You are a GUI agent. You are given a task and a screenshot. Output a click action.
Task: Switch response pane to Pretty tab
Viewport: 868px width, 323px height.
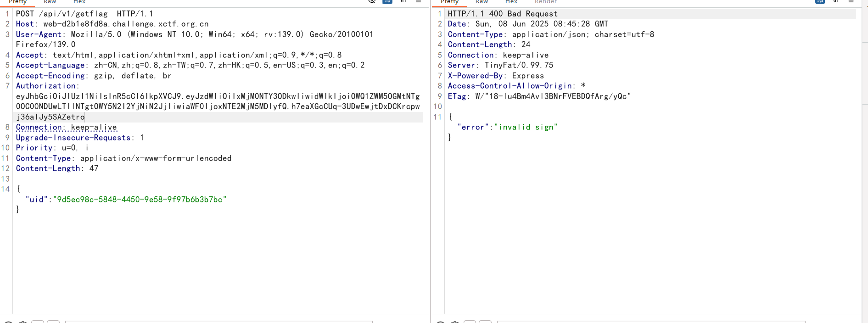coord(450,2)
